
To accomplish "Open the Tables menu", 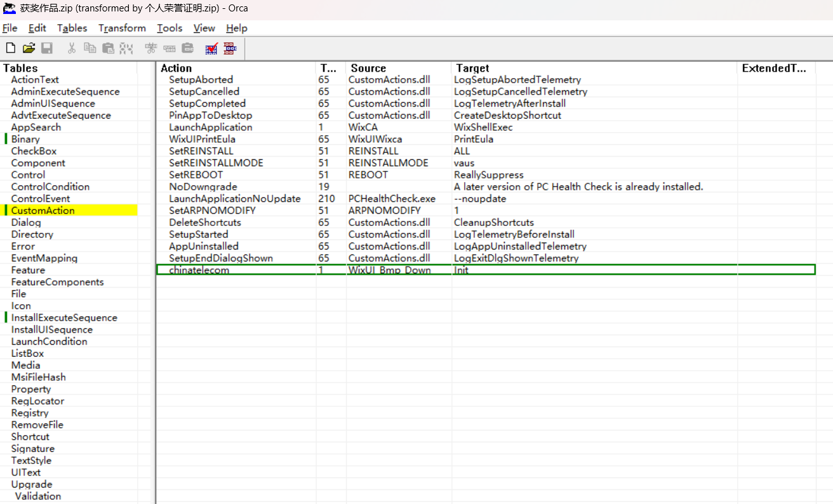I will point(72,28).
